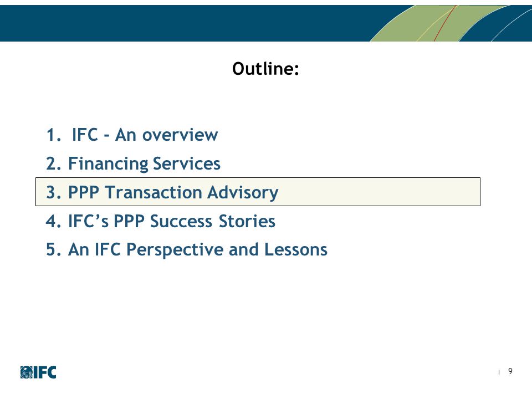Click the numeral 3 in highlighted box
The width and height of the screenshot is (532, 399).
[52, 192]
